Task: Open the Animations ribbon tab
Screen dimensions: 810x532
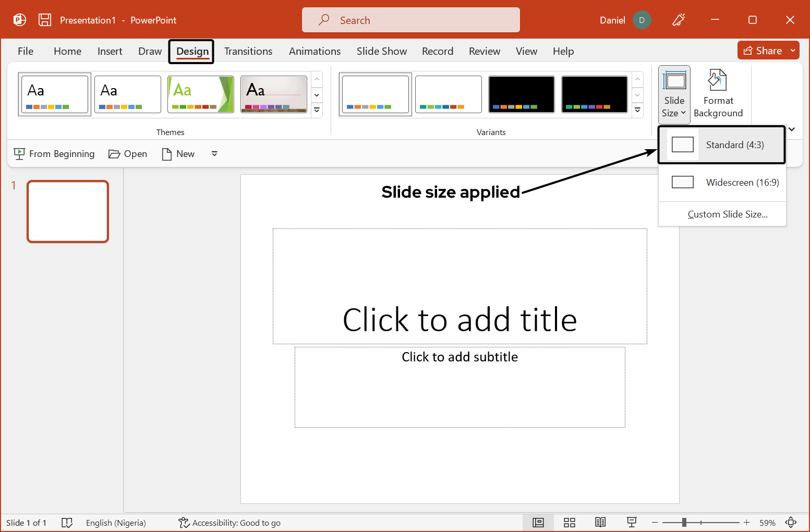Action: (x=315, y=51)
